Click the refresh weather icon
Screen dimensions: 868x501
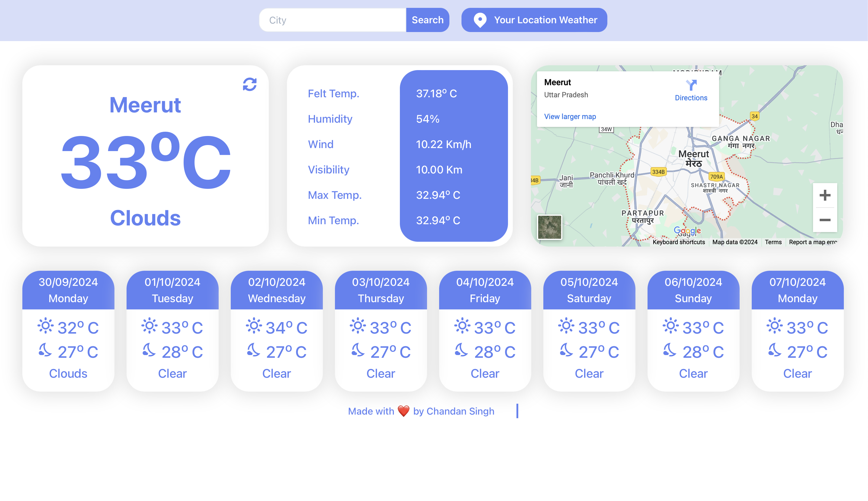[250, 84]
